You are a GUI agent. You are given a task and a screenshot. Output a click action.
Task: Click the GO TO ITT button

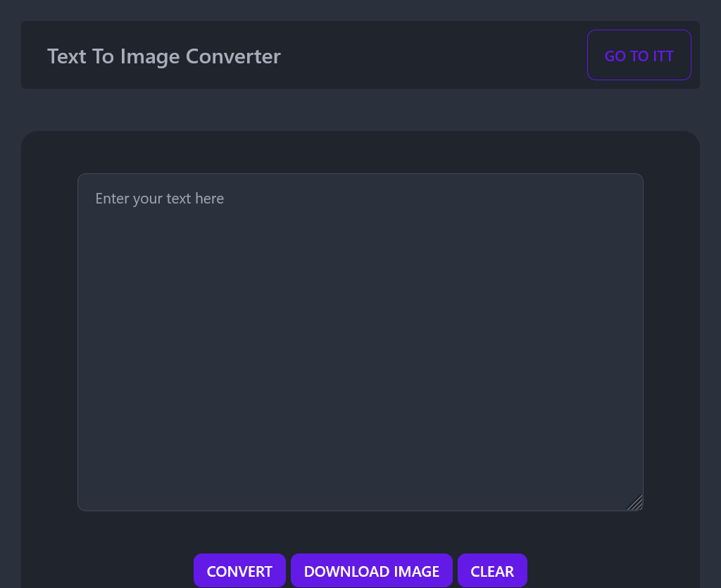[639, 55]
